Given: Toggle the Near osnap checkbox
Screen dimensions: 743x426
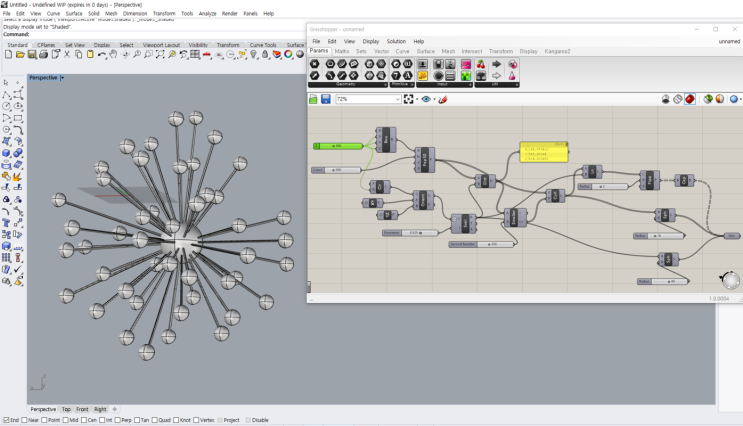Looking at the screenshot, I should (x=24, y=420).
